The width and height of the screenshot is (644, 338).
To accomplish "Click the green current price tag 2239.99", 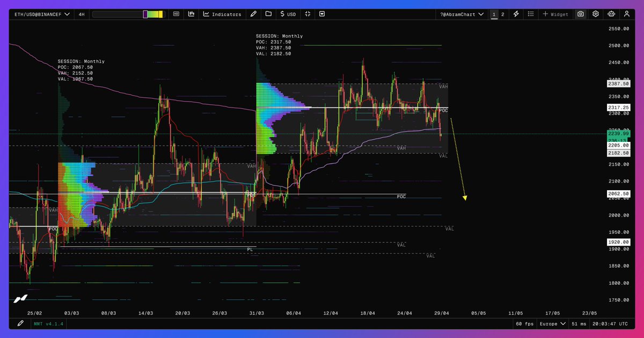I will (x=618, y=133).
